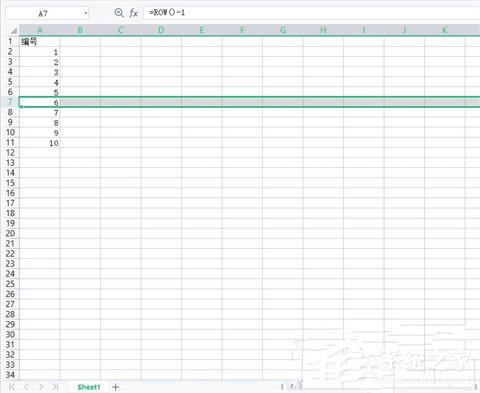Select cell A2 containing value 1
Image resolution: width=480 pixels, height=393 pixels.
click(x=40, y=52)
